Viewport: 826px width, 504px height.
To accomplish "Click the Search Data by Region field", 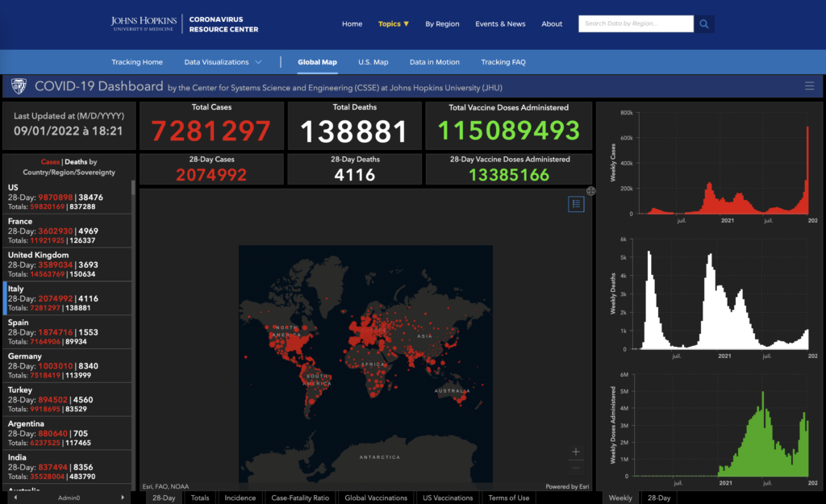I will [x=636, y=24].
